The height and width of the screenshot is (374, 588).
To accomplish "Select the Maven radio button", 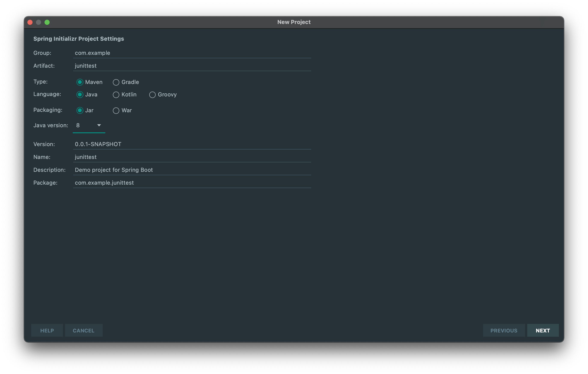I will coord(80,82).
